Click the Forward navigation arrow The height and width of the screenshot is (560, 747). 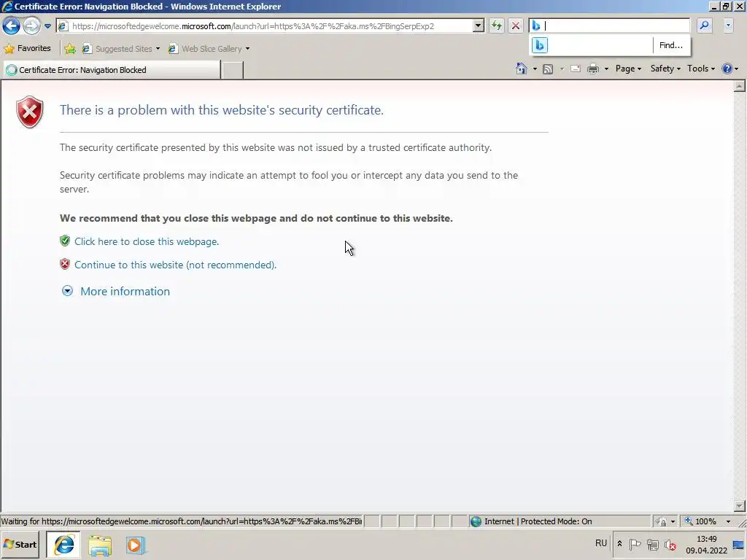pyautogui.click(x=31, y=26)
